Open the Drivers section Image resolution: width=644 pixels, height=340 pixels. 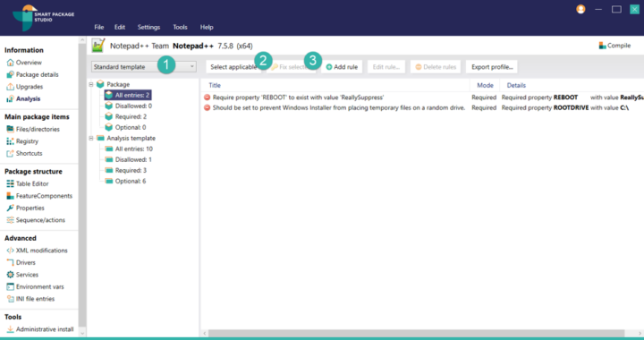tap(21, 262)
